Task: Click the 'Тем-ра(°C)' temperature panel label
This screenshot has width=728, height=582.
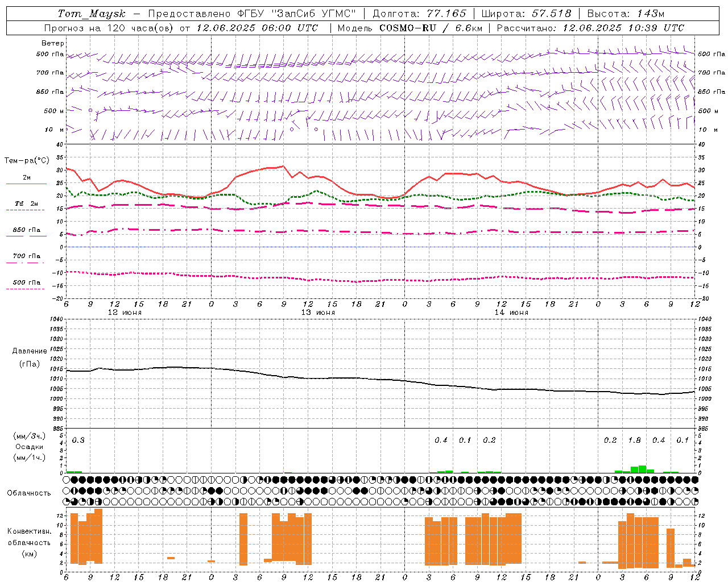Action: click(x=27, y=160)
